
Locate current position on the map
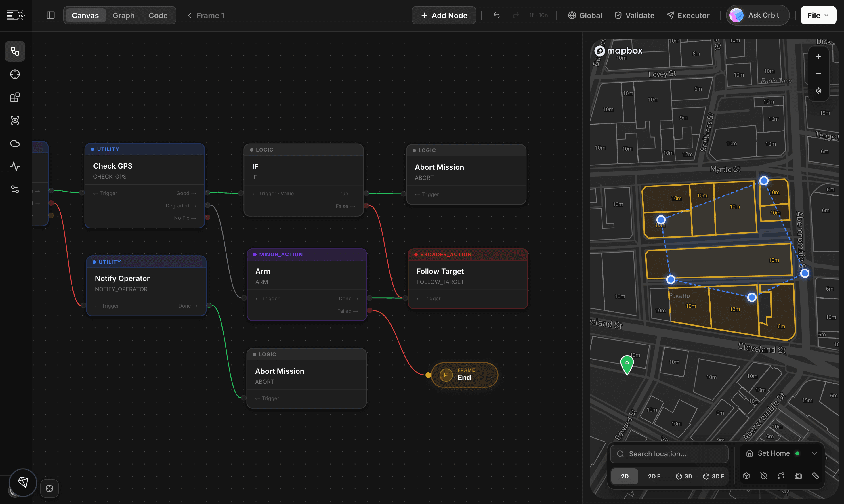click(x=818, y=91)
